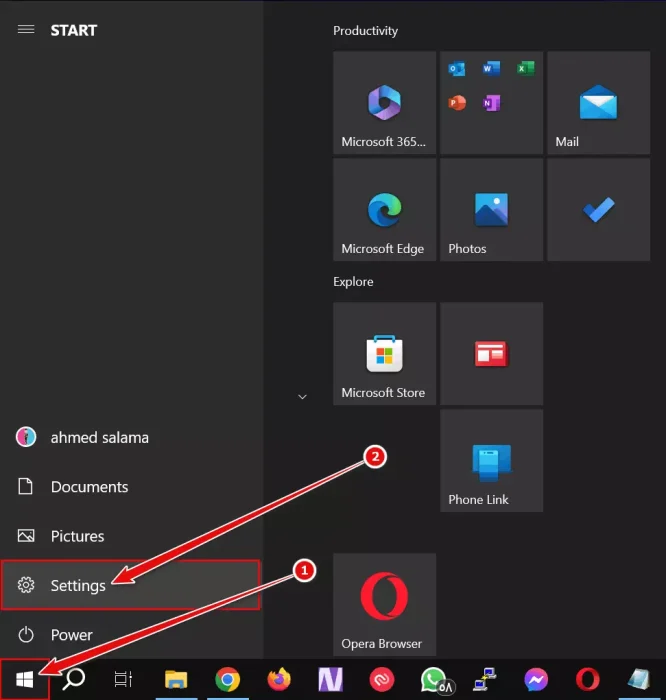Open the Mail tile
666x700 pixels.
coord(599,103)
